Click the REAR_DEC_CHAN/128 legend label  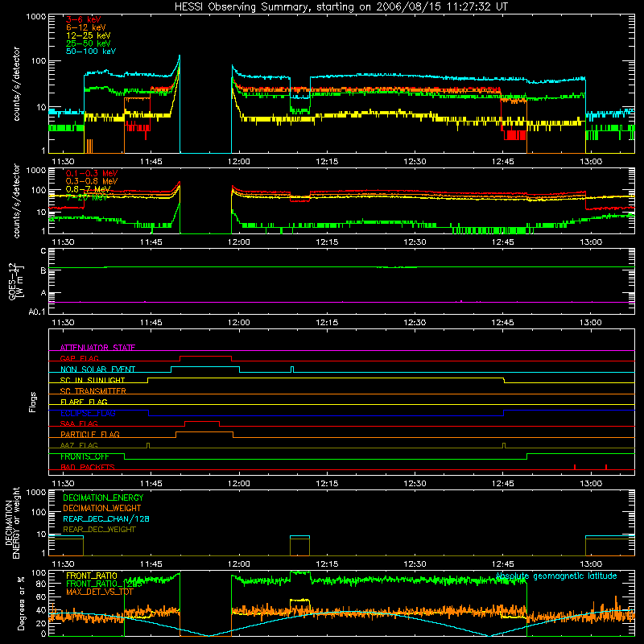pyautogui.click(x=106, y=518)
